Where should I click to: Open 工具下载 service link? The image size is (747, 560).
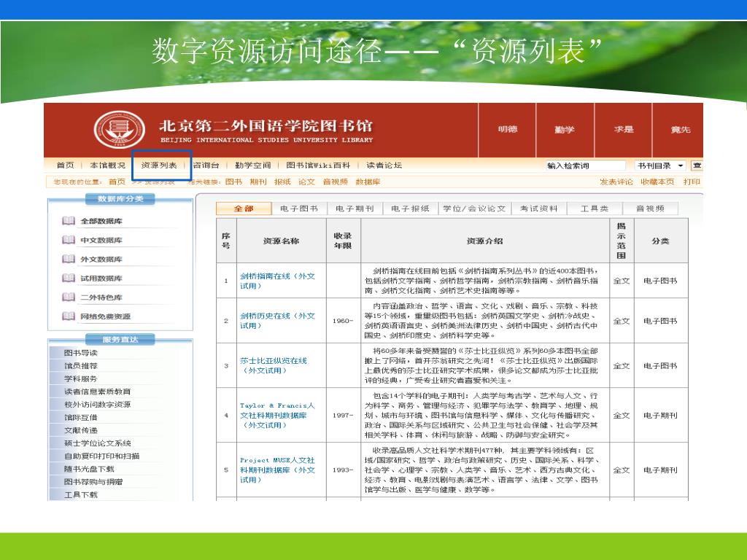pyautogui.click(x=80, y=494)
